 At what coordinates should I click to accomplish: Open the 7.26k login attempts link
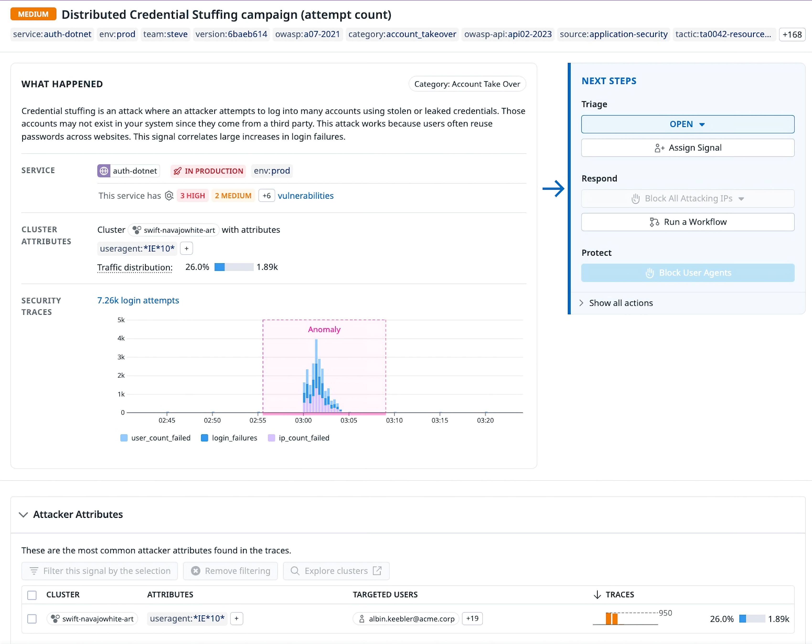point(138,300)
